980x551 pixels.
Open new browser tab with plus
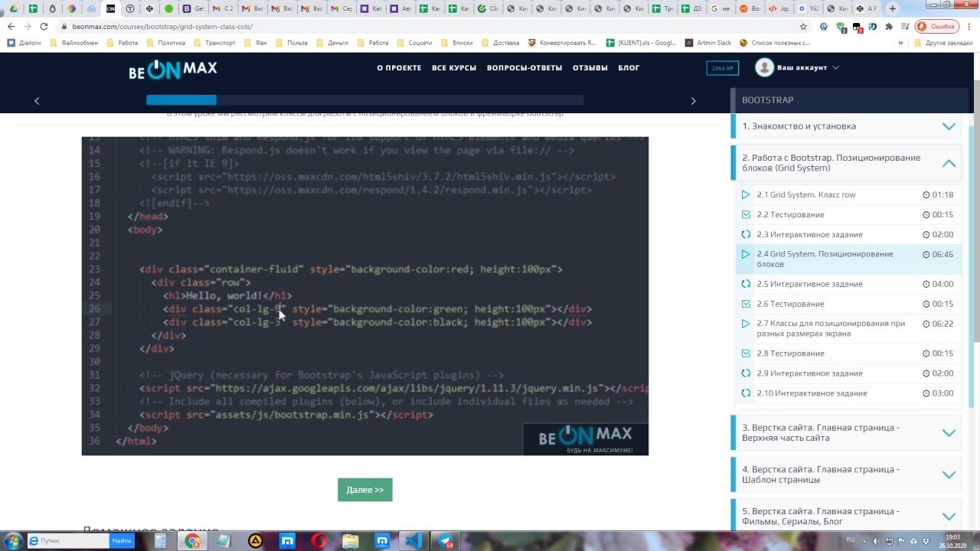(x=892, y=8)
